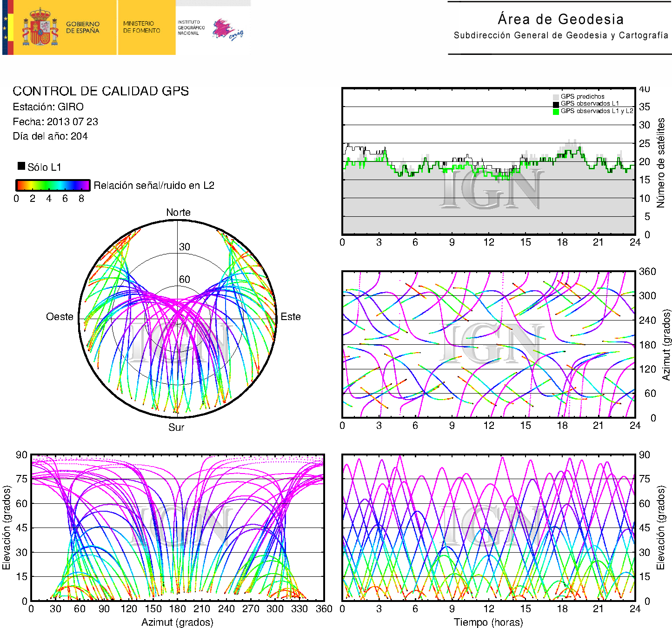This screenshot has height=628, width=672.
Task: Open the Gobierno de España label
Action: tap(82, 27)
